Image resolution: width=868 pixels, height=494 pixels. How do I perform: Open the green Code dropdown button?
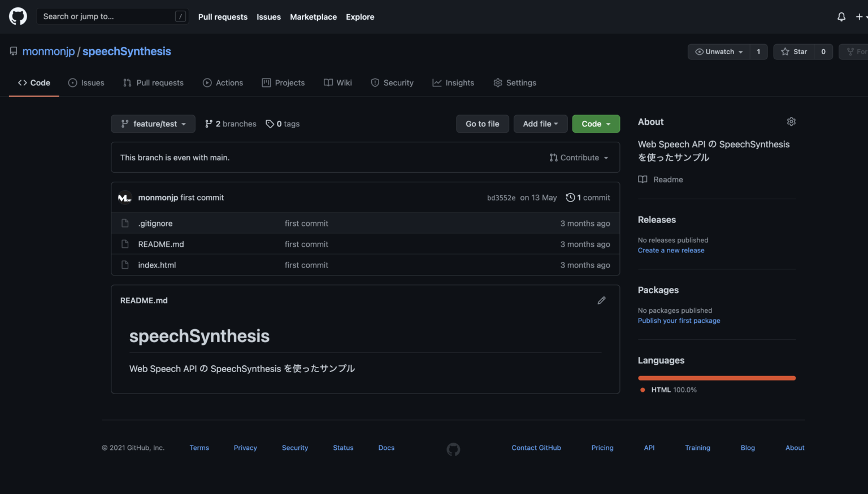tap(596, 124)
